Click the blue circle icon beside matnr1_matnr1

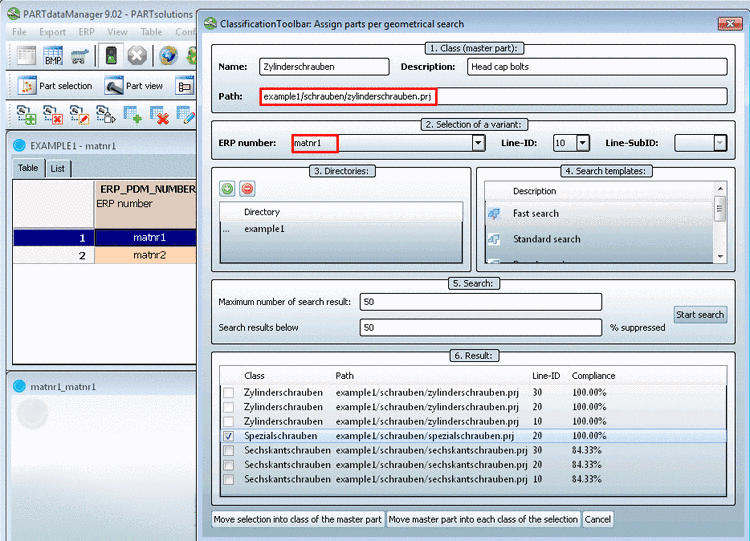(x=19, y=386)
